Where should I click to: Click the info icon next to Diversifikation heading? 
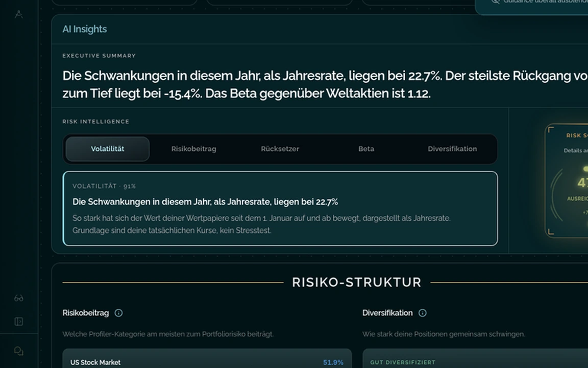[422, 313]
